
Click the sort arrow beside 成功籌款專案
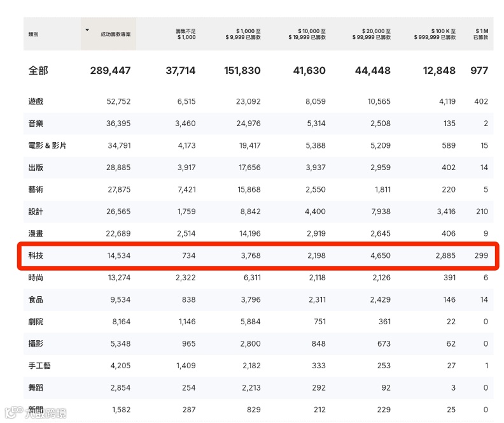click(x=87, y=30)
